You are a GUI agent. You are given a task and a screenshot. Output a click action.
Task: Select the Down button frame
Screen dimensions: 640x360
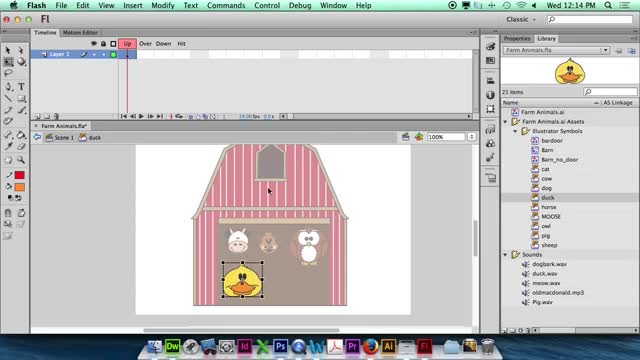coord(163,44)
